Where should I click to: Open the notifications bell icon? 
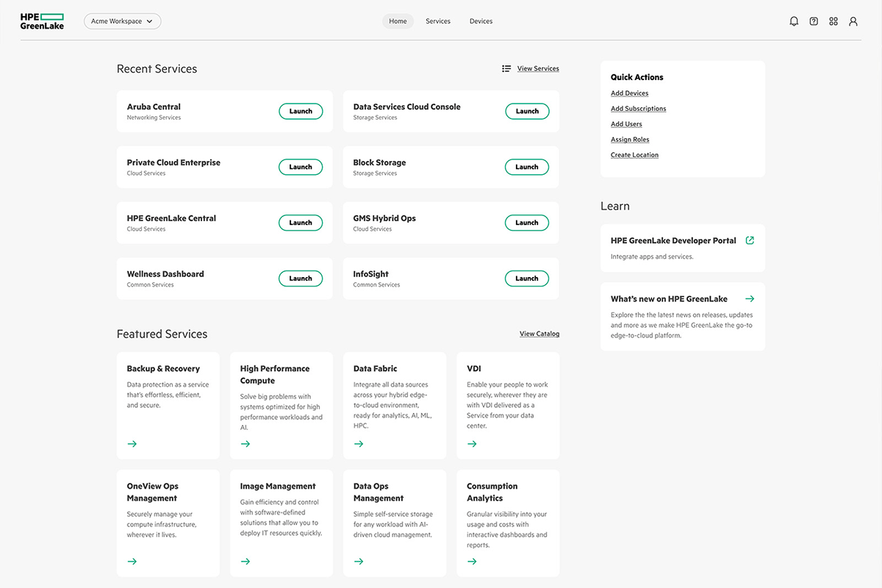pyautogui.click(x=794, y=21)
